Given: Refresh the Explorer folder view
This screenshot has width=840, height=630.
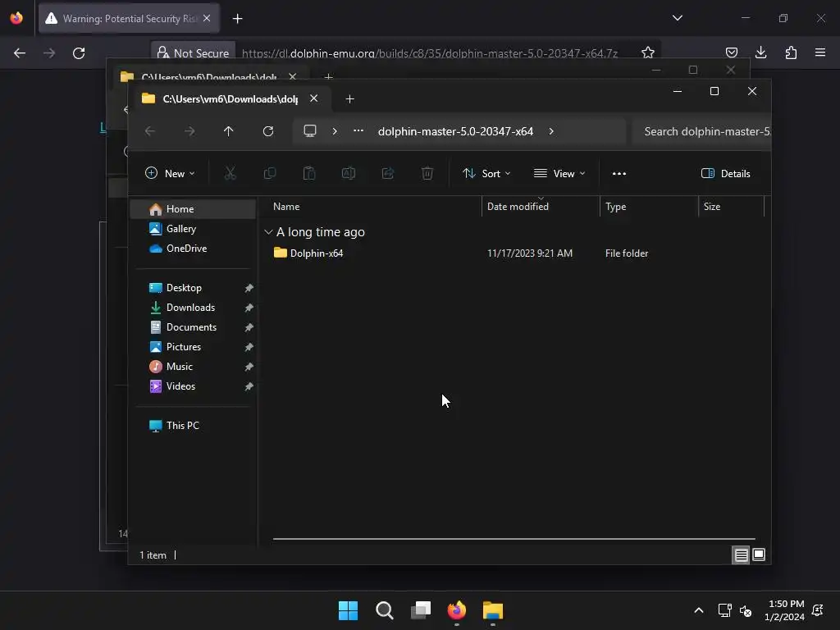Looking at the screenshot, I should click(268, 131).
